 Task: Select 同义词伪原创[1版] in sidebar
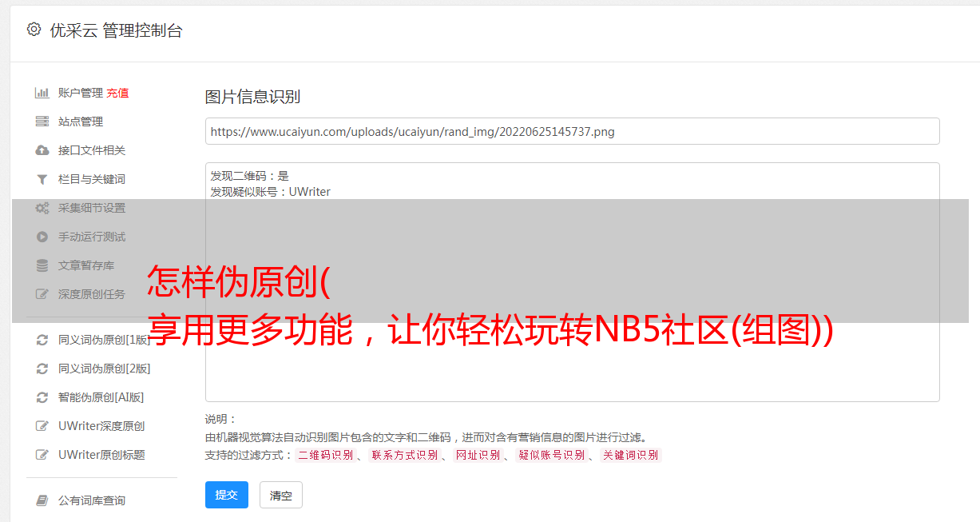coord(104,340)
